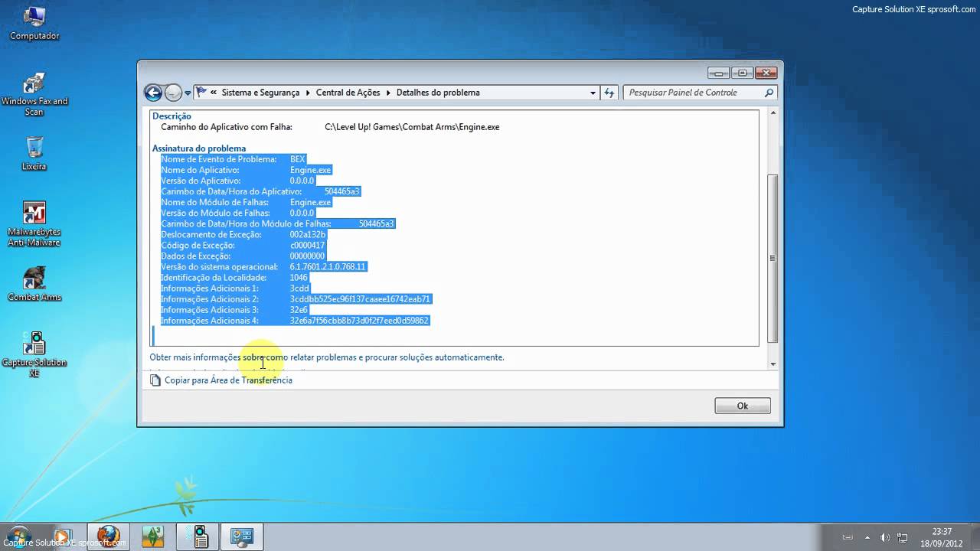Open Windows Fax and Scan desktop icon
Viewport: 980px width, 551px height.
[34, 96]
